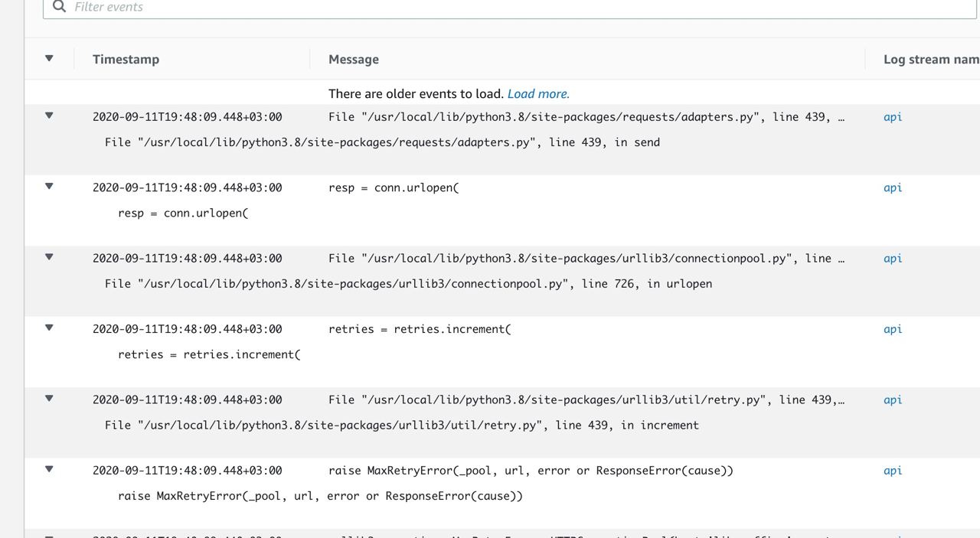Click the search magnifier icon in filter bar

point(59,6)
